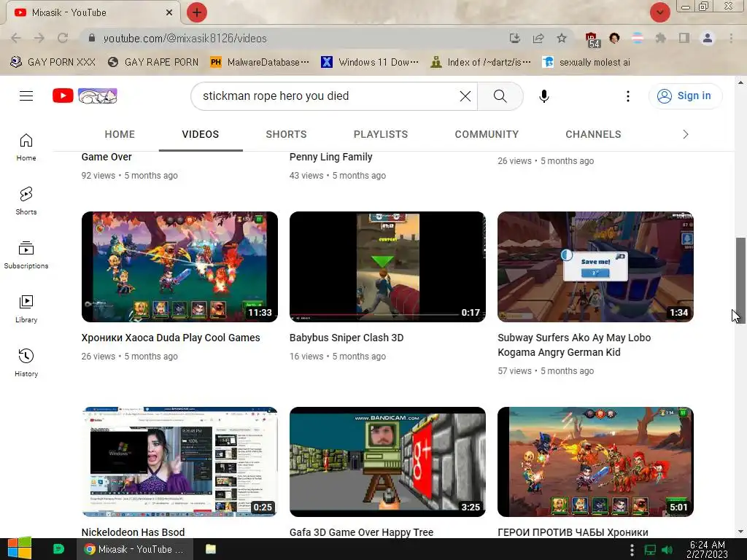747x560 pixels.
Task: Open the YouTube hamburger guide menu
Action: [26, 96]
